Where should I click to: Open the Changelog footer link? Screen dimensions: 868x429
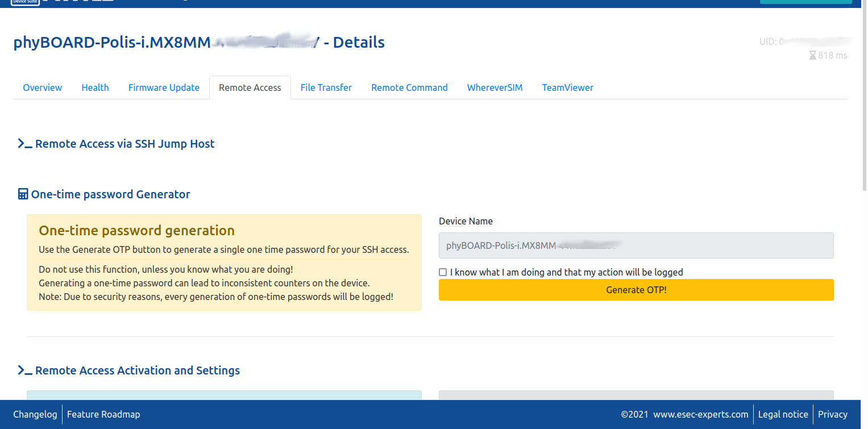pyautogui.click(x=35, y=414)
